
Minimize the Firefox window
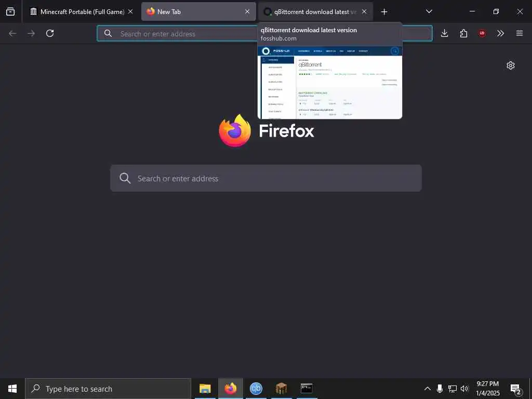472,11
